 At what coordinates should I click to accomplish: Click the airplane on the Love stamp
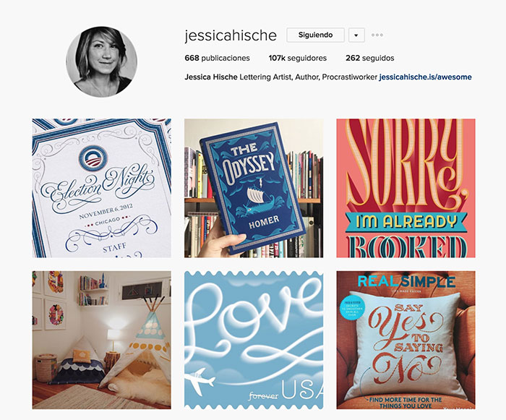pyautogui.click(x=200, y=381)
